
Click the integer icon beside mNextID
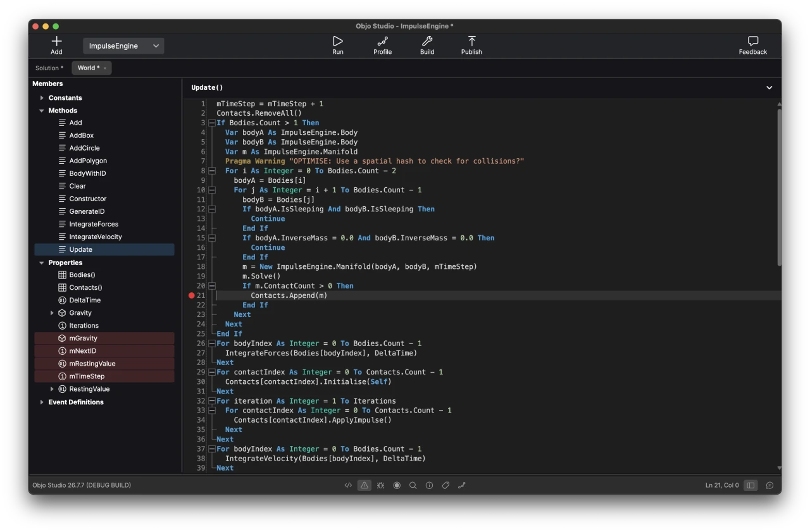pos(62,350)
